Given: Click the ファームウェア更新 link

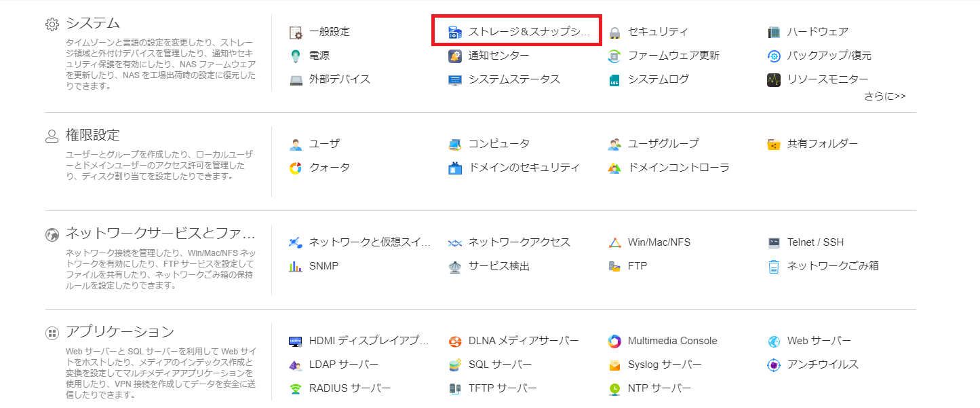Looking at the screenshot, I should 673,56.
